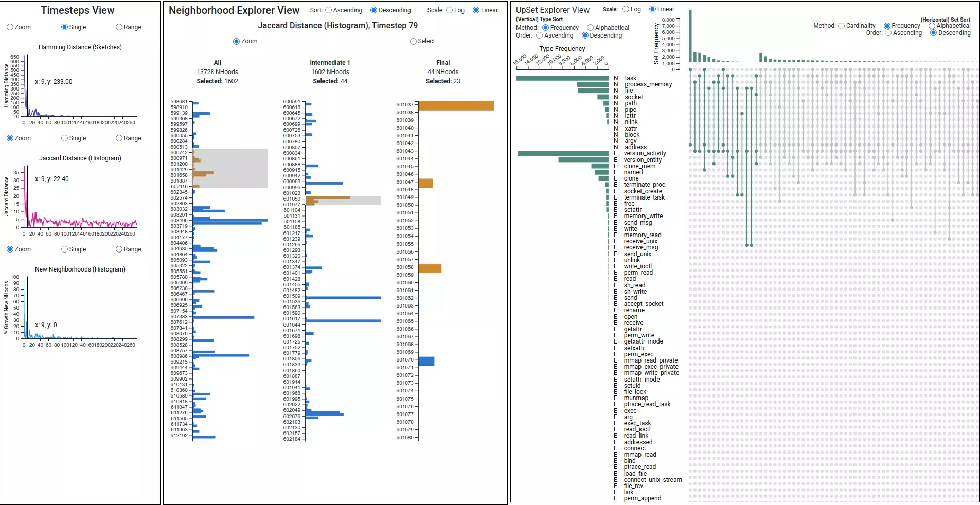This screenshot has width=980, height=505.
Task: Switch UpSet Explorer scale to Log
Action: click(x=626, y=9)
